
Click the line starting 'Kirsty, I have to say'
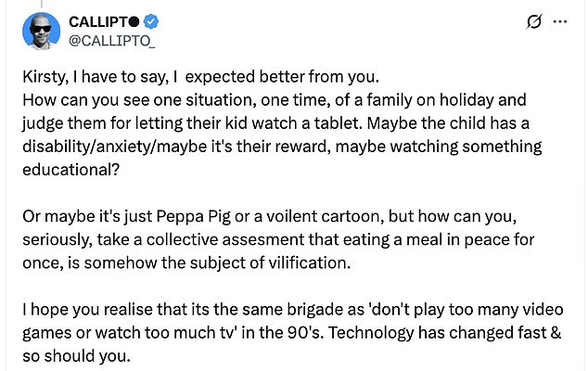[201, 77]
